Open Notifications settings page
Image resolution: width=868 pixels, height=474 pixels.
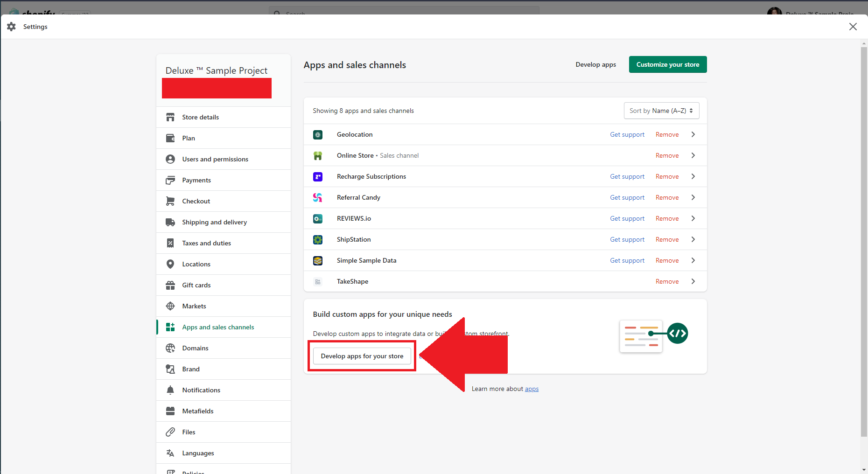(224, 390)
